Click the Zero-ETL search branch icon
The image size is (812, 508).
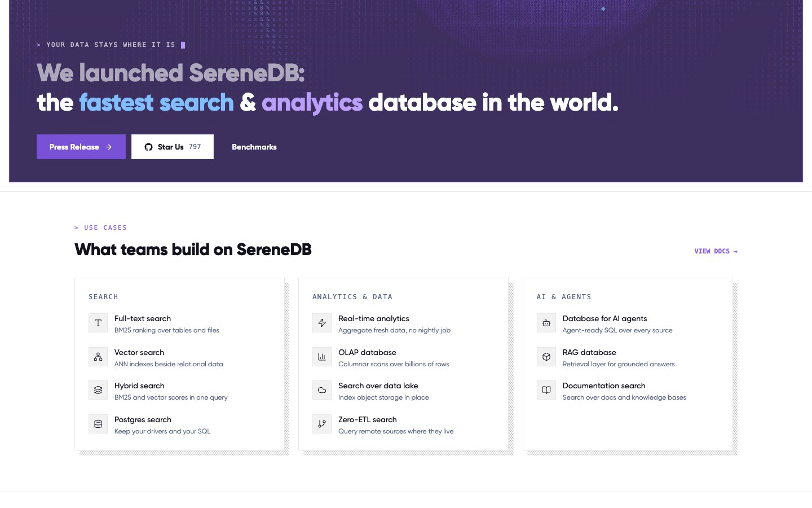point(322,424)
